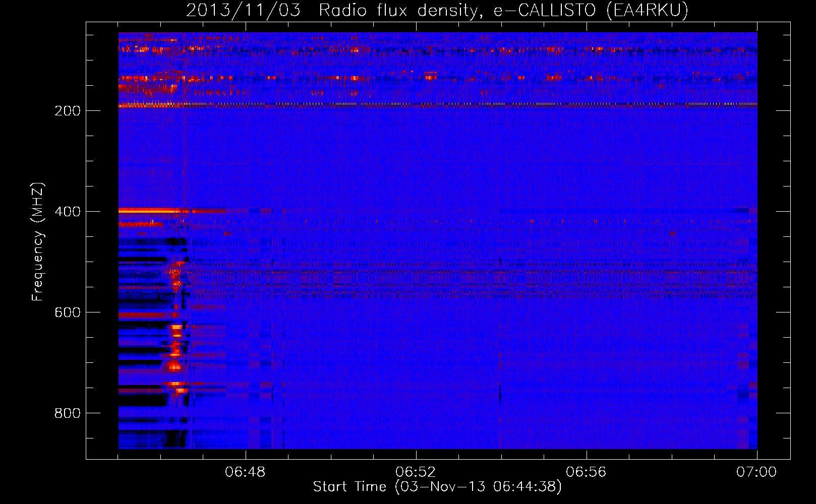Click the 800 frequency tick label
816x504 pixels.
(x=68, y=413)
